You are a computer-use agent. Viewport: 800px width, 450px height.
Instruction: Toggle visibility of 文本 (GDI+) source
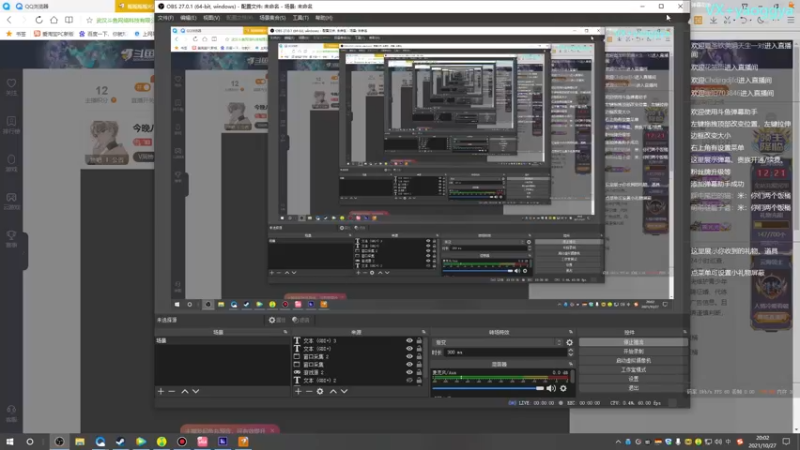pyautogui.click(x=409, y=348)
